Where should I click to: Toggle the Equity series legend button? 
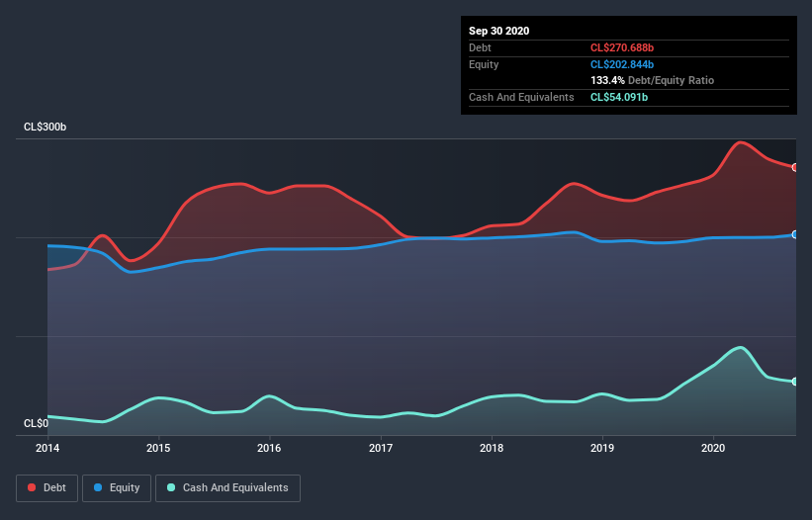click(117, 488)
